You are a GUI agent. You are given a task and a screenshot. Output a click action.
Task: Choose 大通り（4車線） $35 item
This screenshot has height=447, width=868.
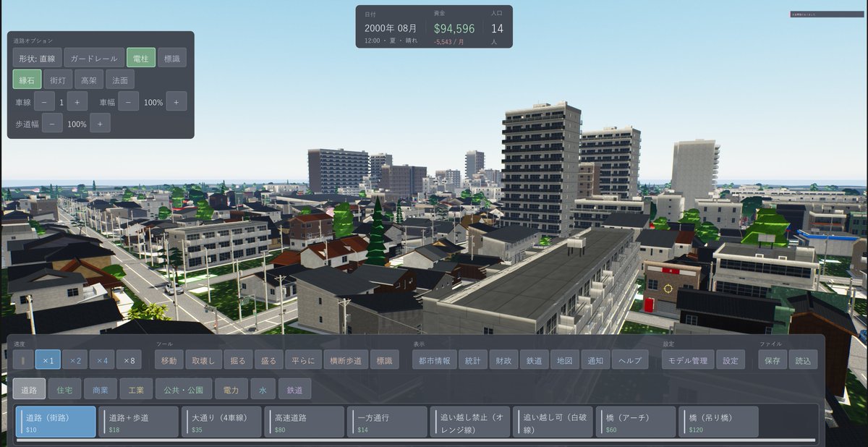pos(221,422)
